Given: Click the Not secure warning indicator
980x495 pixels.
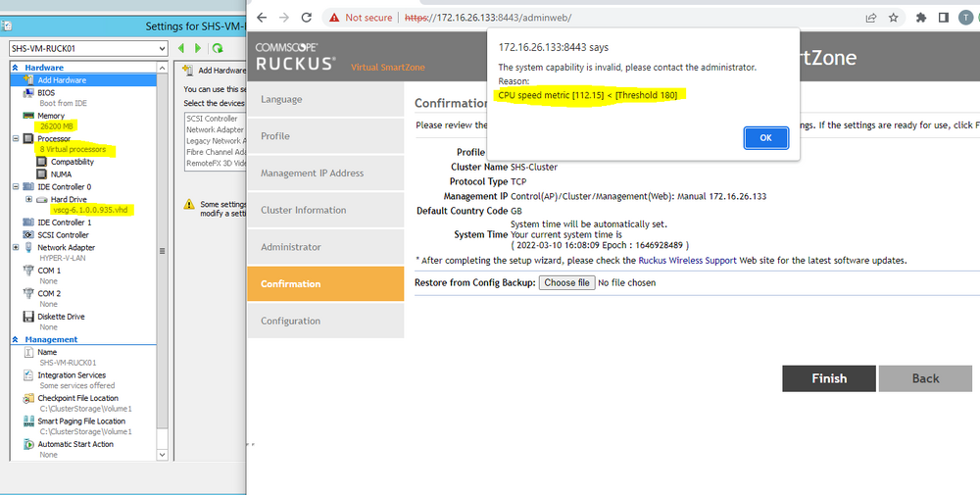Looking at the screenshot, I should 362,18.
